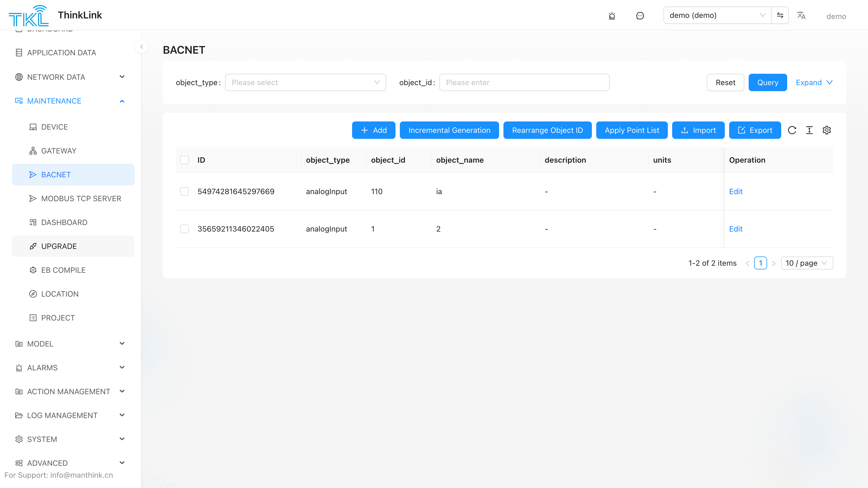Check the row with ID 35659211346022405
Screen dimensions: 868x488
click(184, 229)
